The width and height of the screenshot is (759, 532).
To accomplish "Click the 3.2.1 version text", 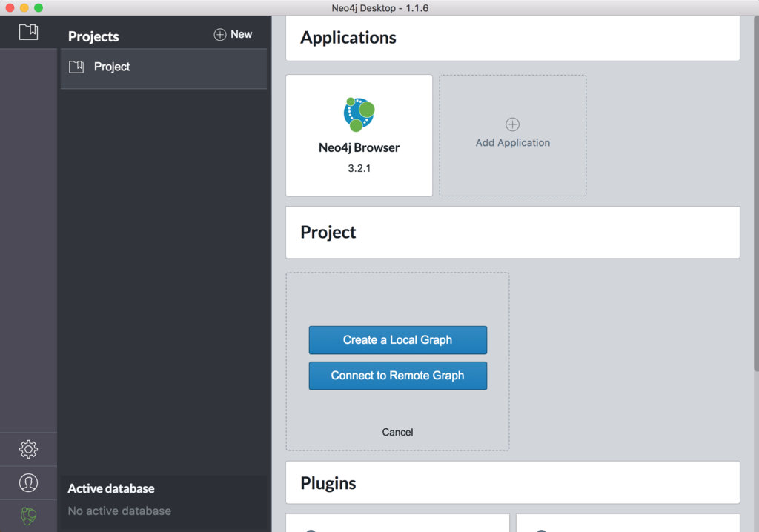I will (x=359, y=168).
